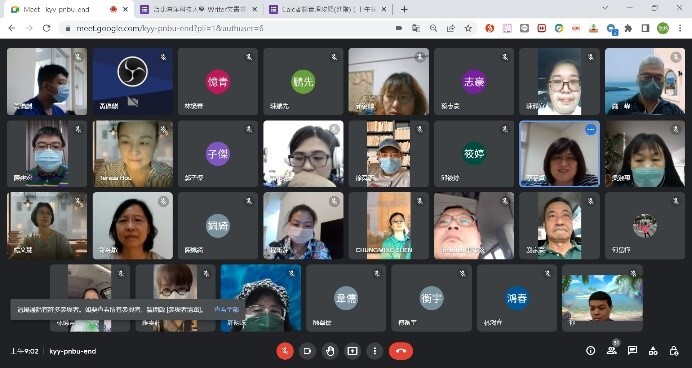The height and width of the screenshot is (368, 692).
Task: Bookmark this page with the star icon
Action: click(468, 28)
